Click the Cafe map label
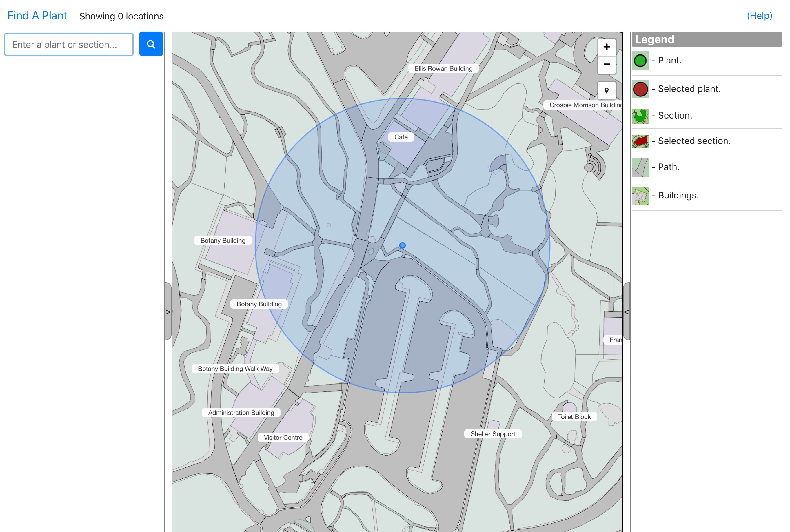Image resolution: width=790 pixels, height=532 pixels. pos(401,137)
